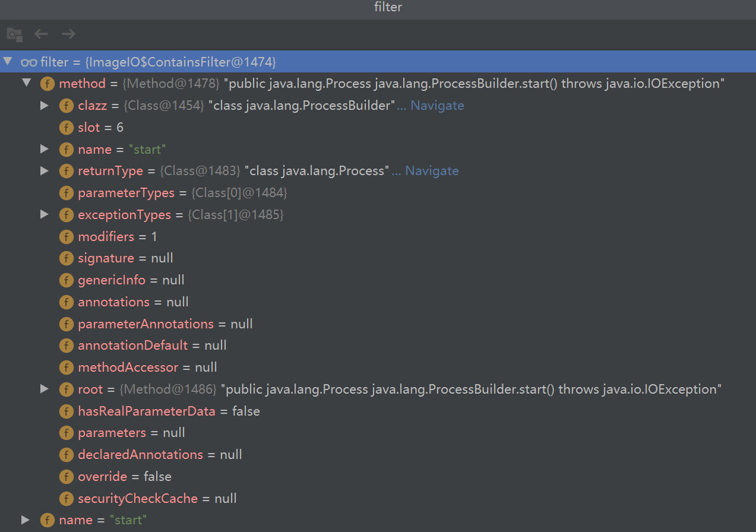Collapse the method node arrow
This screenshot has height=532, width=756.
(x=26, y=83)
